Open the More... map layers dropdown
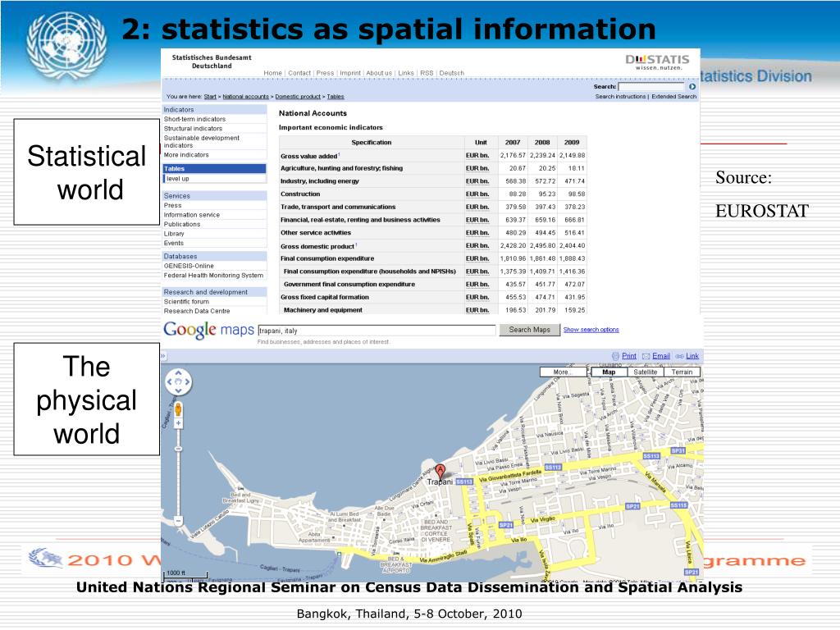 [563, 372]
